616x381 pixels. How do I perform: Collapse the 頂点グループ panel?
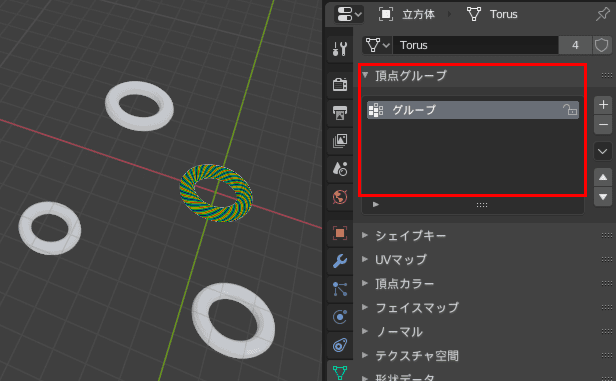pyautogui.click(x=365, y=75)
